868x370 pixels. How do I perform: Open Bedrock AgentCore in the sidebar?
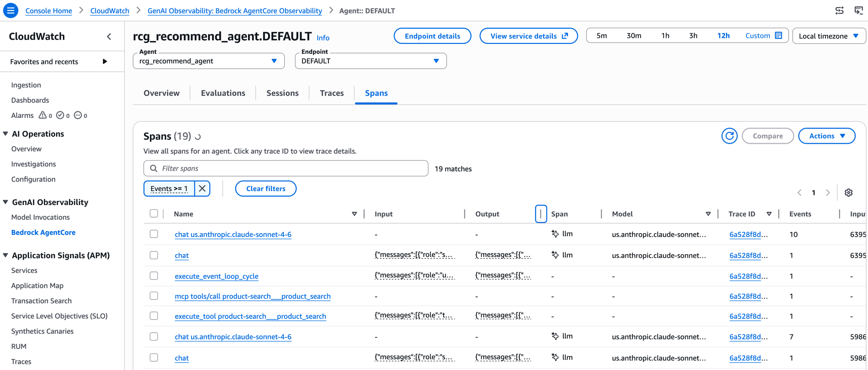point(43,232)
